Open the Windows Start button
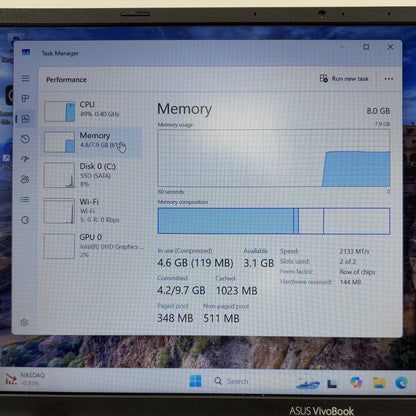This screenshot has width=416, height=416. click(x=195, y=381)
